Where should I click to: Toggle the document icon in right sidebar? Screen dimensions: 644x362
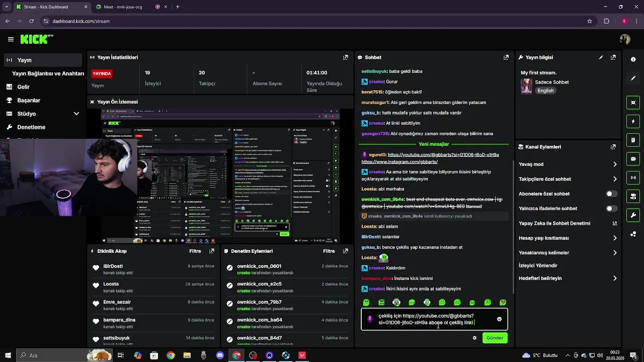click(633, 140)
